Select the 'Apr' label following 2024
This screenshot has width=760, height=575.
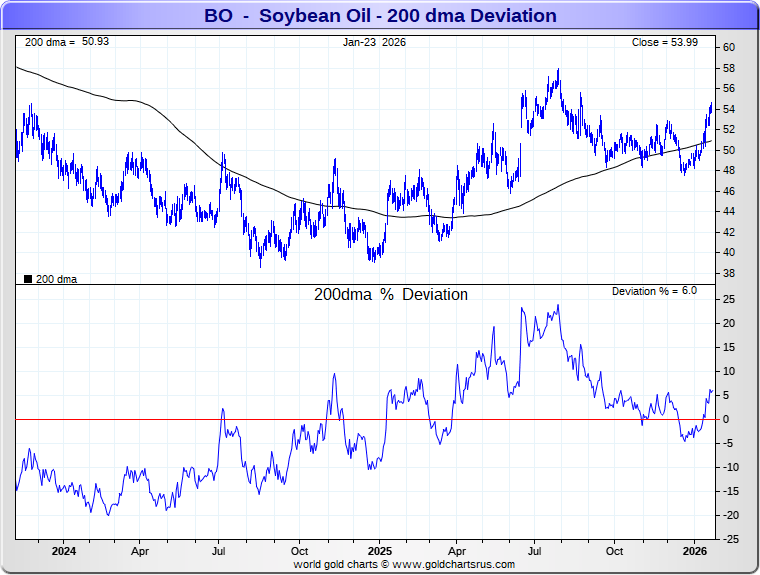(140, 551)
